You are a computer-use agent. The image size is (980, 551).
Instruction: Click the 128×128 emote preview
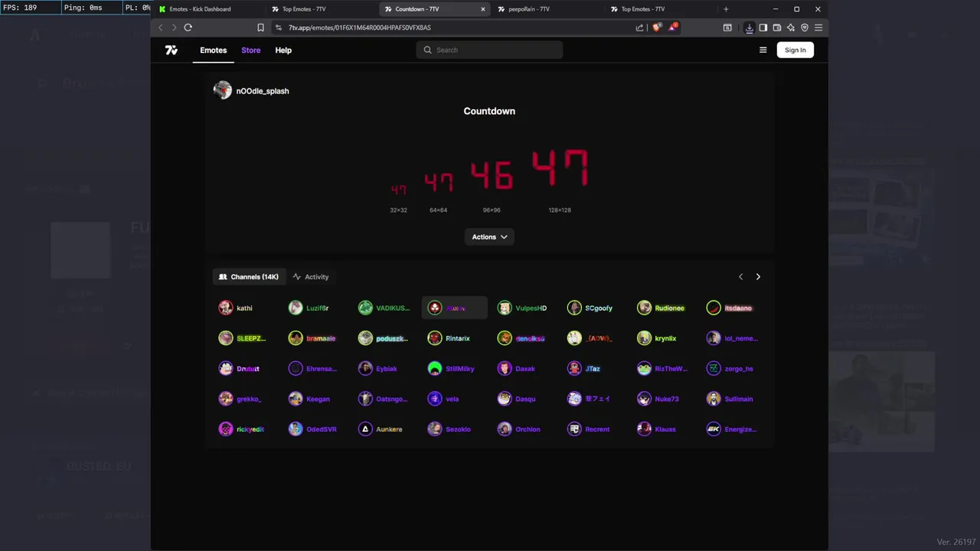point(560,168)
